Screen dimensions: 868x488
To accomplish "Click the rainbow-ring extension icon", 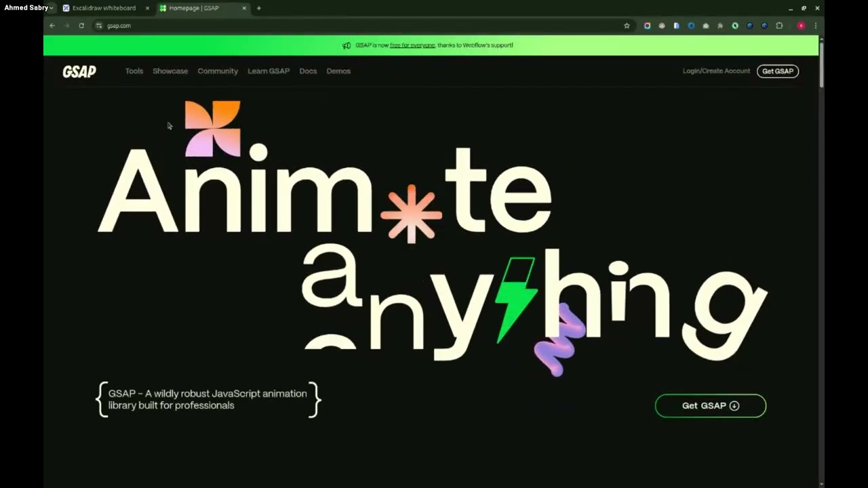I will pyautogui.click(x=647, y=26).
